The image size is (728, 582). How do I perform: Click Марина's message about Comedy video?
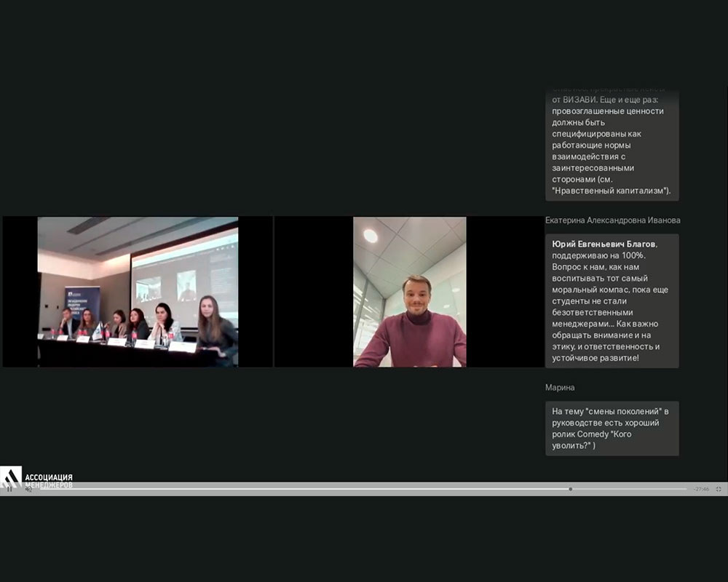tap(612, 428)
